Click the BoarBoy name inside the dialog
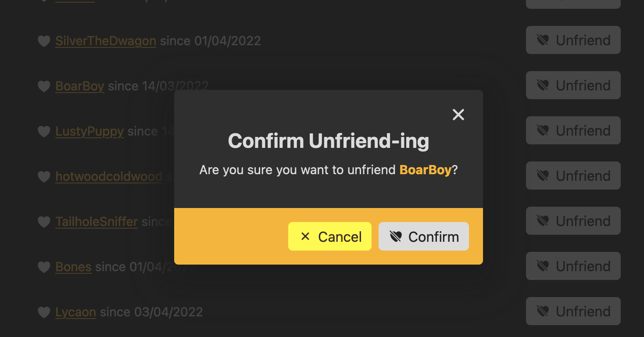 point(425,170)
